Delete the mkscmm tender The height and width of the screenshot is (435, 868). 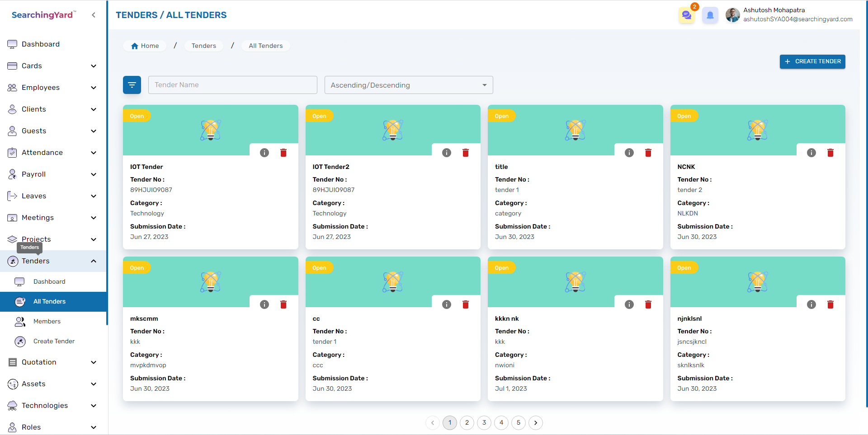coord(283,304)
